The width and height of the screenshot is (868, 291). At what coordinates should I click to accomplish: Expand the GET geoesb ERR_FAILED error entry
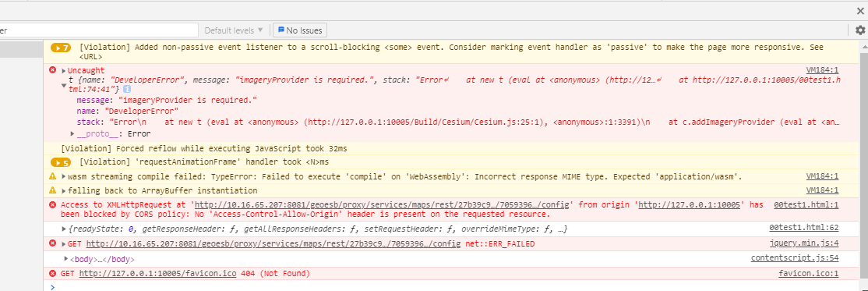coord(64,244)
